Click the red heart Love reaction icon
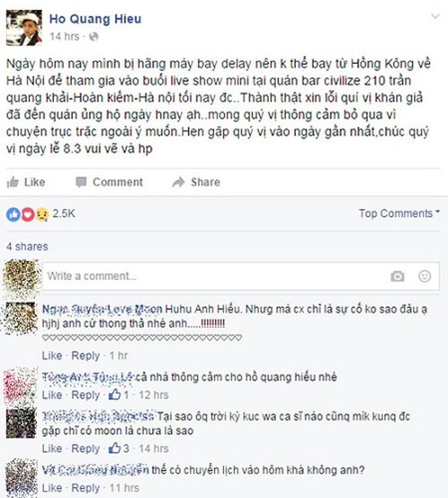Screen dimensions: 448x498 click(x=28, y=214)
